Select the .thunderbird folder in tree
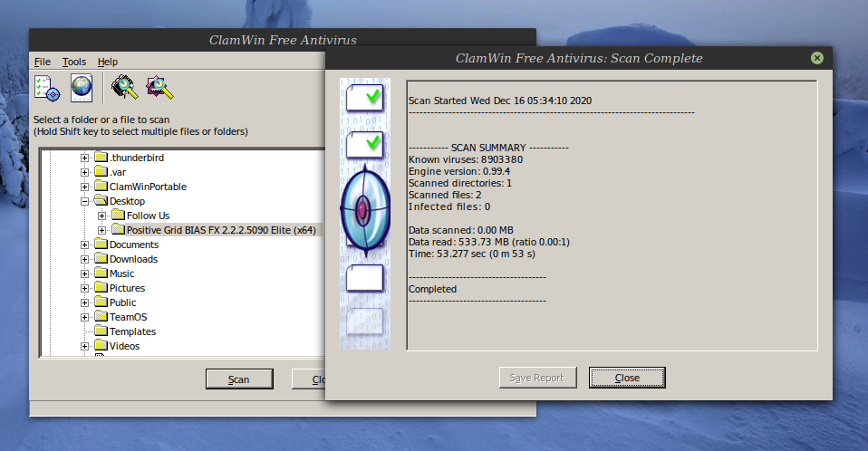This screenshot has width=868, height=451. [x=137, y=158]
